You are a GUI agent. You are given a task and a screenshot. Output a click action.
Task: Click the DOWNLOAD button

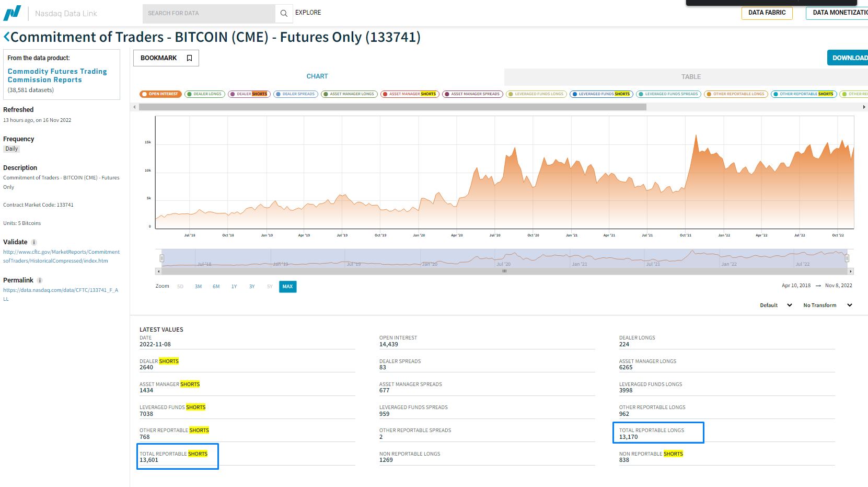coord(848,58)
